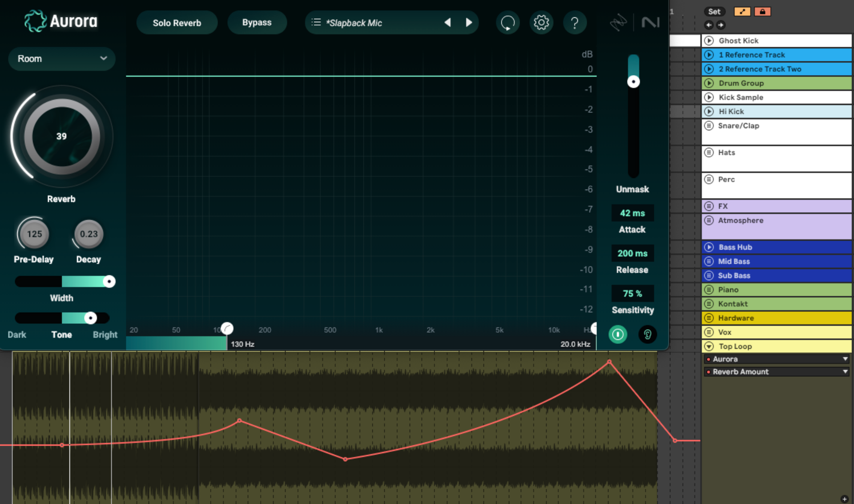Toggle the orange lock envelopes button
This screenshot has width=854, height=504.
[762, 12]
